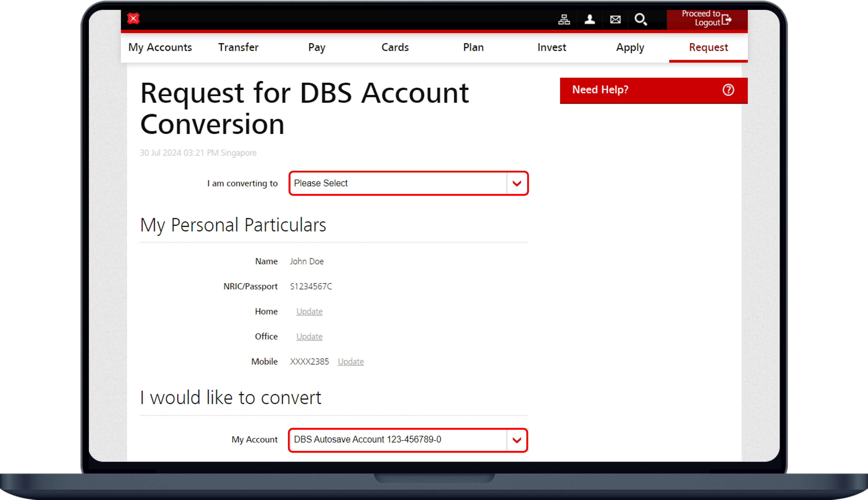Image resolution: width=868 pixels, height=500 pixels.
Task: Click Update link for Office
Action: coord(309,337)
